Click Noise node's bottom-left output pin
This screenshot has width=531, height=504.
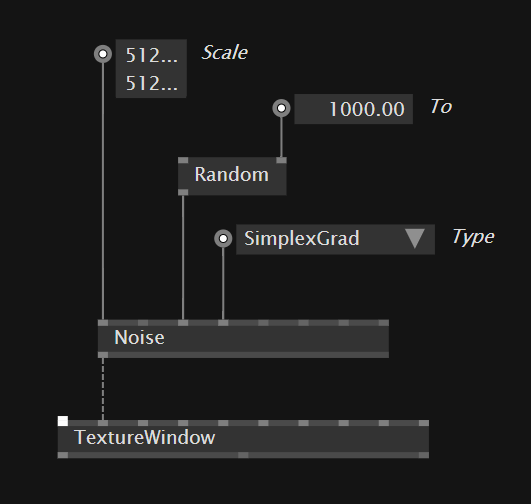(x=103, y=355)
